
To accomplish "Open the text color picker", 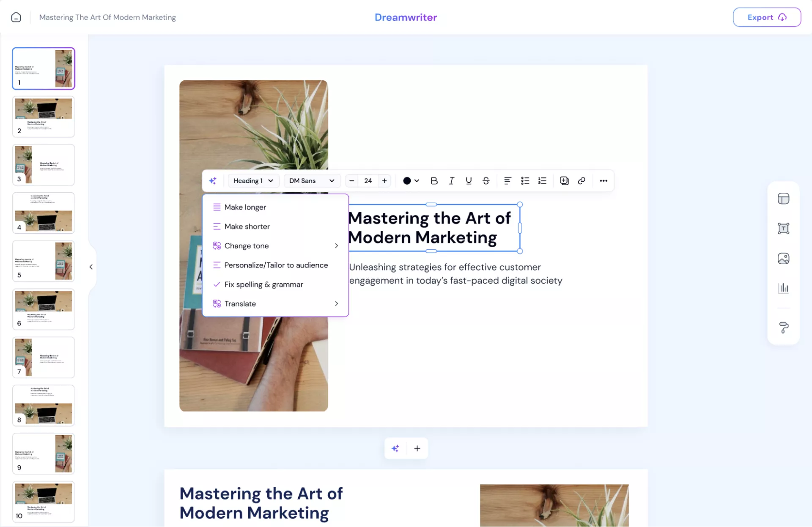I will (x=410, y=181).
